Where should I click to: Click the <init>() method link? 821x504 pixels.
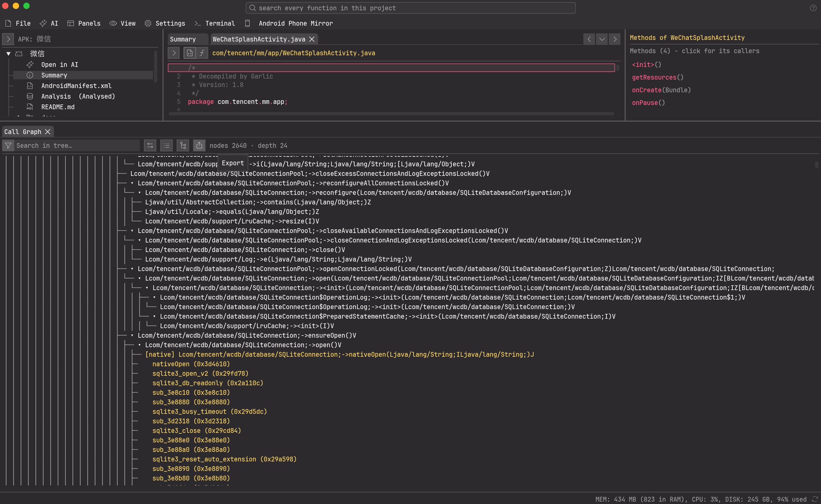point(647,65)
